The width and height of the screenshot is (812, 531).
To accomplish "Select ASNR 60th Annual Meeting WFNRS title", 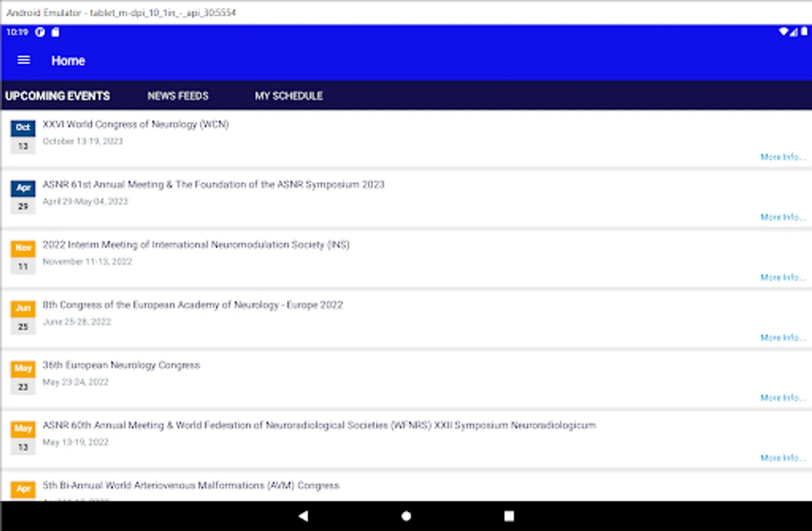I will coord(319,425).
